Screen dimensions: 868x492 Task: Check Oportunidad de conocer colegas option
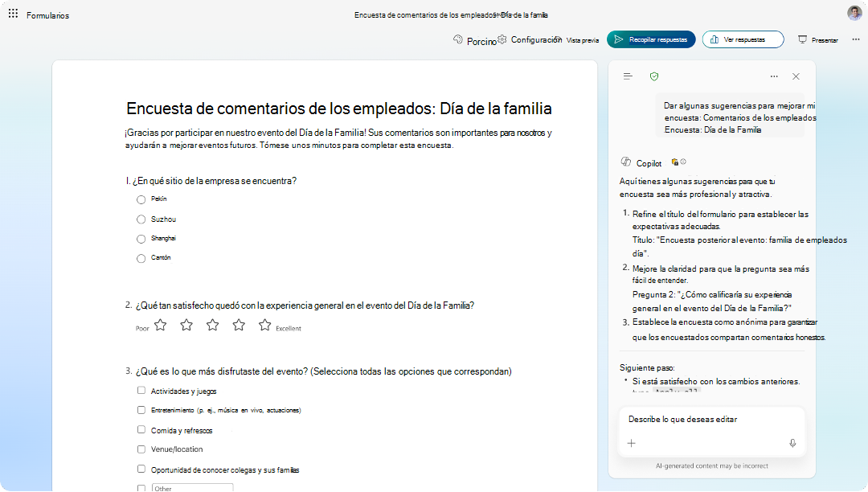click(x=141, y=469)
